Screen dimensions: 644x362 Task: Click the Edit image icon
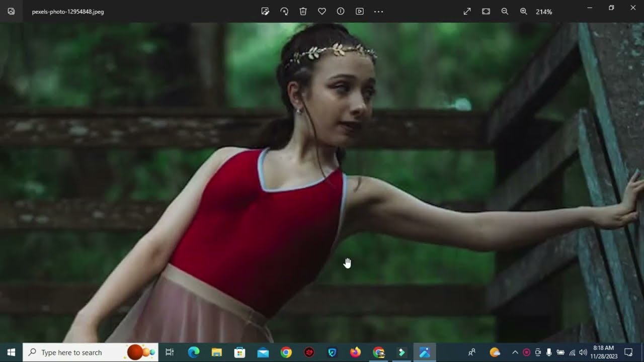(x=265, y=12)
